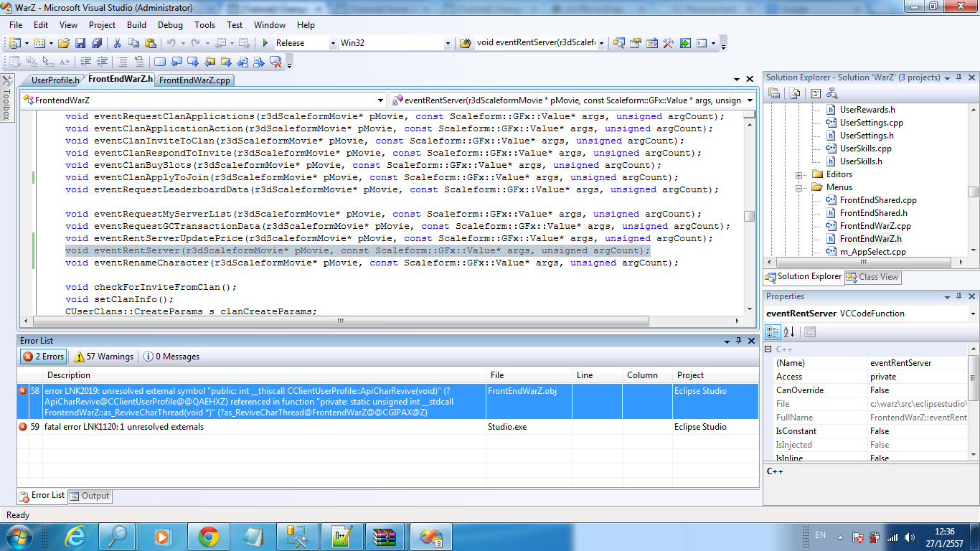The width and height of the screenshot is (980, 551).
Task: Select the LNK1120 fatal error row
Action: click(x=387, y=427)
